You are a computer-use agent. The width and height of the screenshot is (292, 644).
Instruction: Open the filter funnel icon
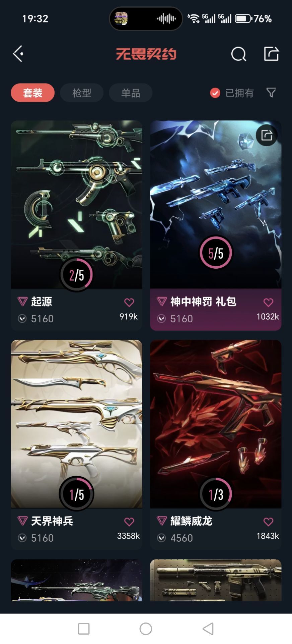(271, 93)
